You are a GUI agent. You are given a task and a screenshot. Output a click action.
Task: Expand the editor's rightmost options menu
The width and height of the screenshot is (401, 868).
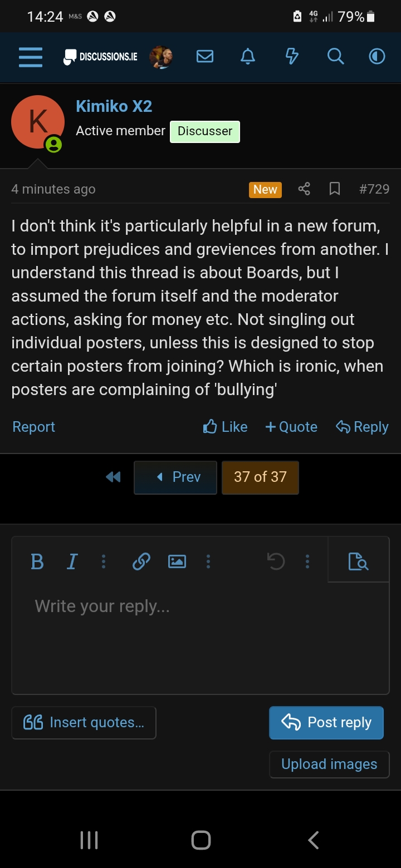click(307, 561)
